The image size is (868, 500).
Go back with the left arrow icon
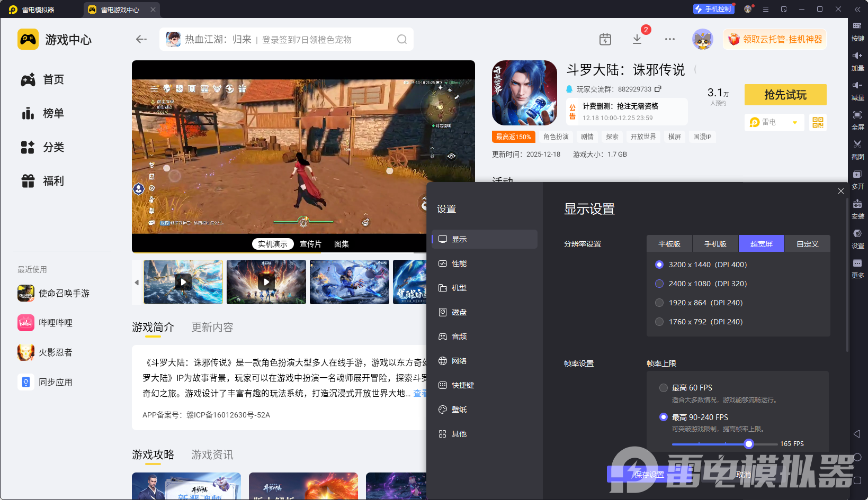click(141, 39)
